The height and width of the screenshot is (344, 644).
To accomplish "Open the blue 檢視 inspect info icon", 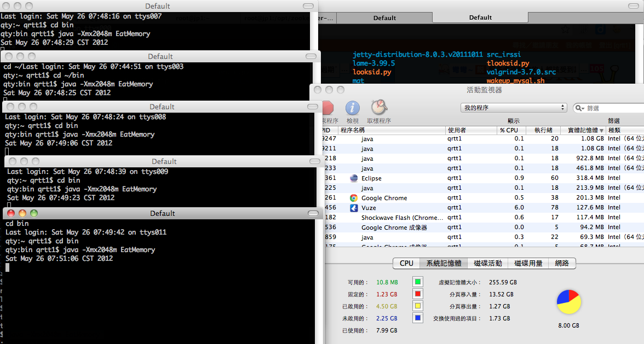I will 353,108.
